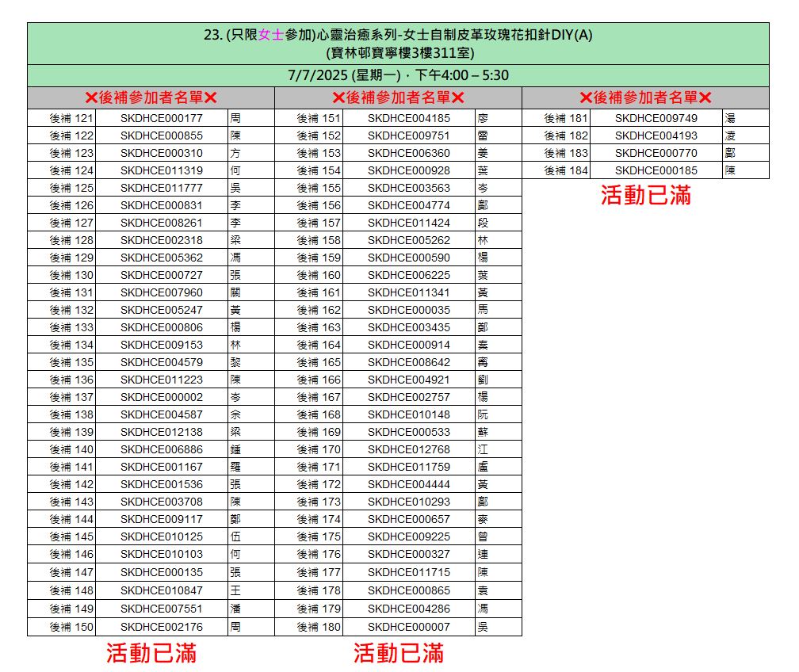Click cell SKDHCE000007
Viewport: 799px width, 672px height.
click(x=409, y=627)
